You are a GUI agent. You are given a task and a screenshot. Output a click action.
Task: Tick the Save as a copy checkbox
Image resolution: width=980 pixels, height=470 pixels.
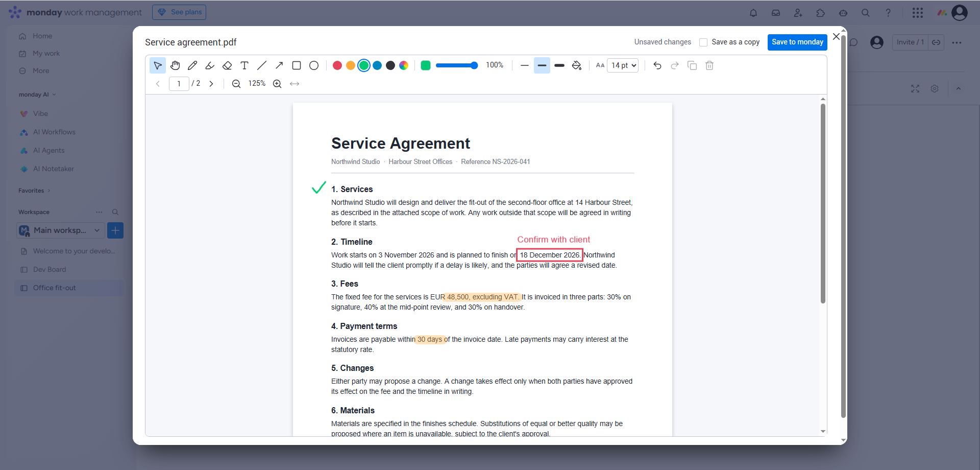click(703, 42)
